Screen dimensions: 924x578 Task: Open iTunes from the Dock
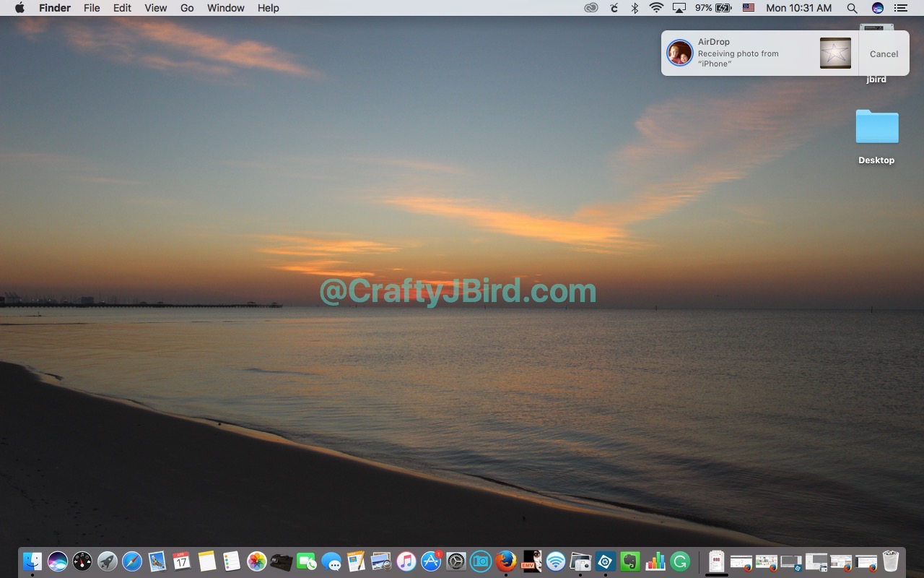[x=406, y=561]
